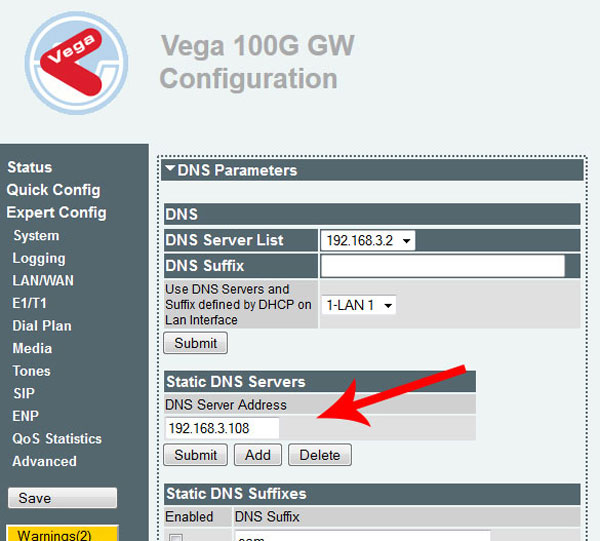The width and height of the screenshot is (600, 541).
Task: Click Add for a static DNS server
Action: click(x=258, y=455)
